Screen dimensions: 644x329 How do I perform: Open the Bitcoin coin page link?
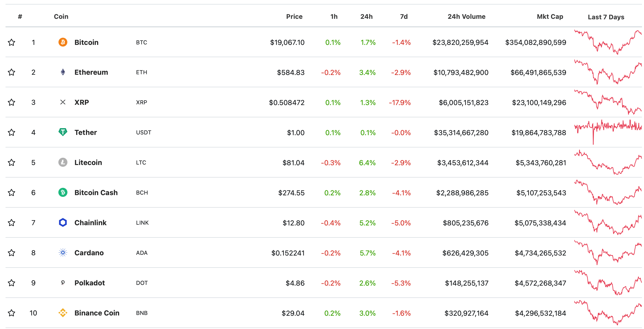click(86, 42)
